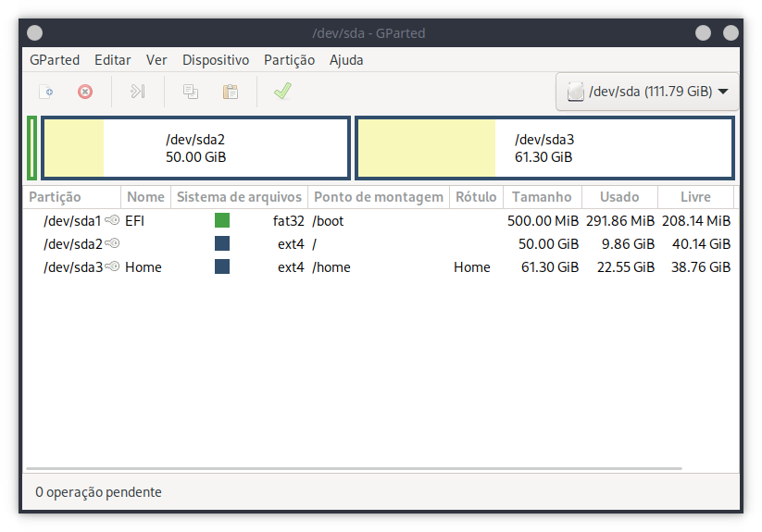The width and height of the screenshot is (762, 532).
Task: Click the Copy partition toolbar icon
Action: point(191,92)
